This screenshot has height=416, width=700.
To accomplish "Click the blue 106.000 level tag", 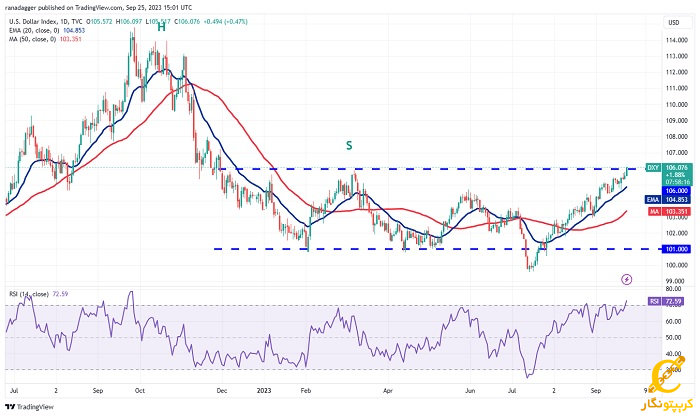I will tap(677, 191).
